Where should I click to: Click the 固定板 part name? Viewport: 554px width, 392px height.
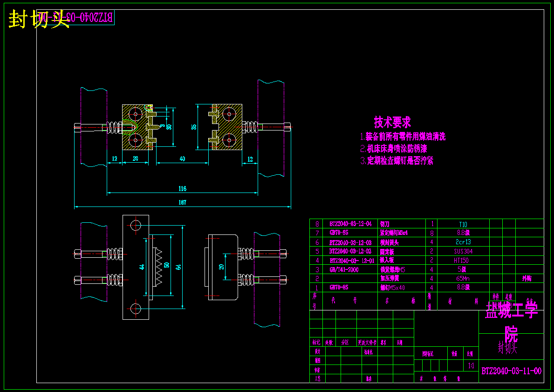click(387, 251)
